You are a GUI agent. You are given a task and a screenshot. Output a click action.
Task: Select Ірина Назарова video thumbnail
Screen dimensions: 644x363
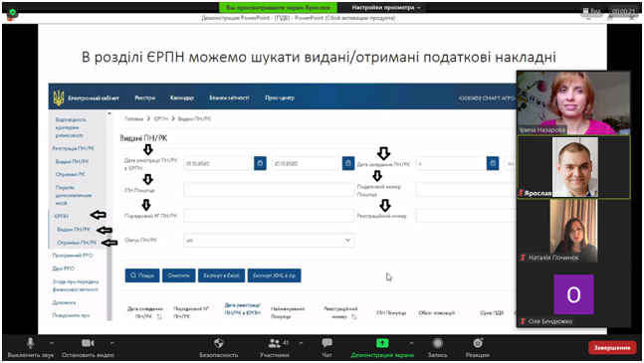pyautogui.click(x=573, y=102)
